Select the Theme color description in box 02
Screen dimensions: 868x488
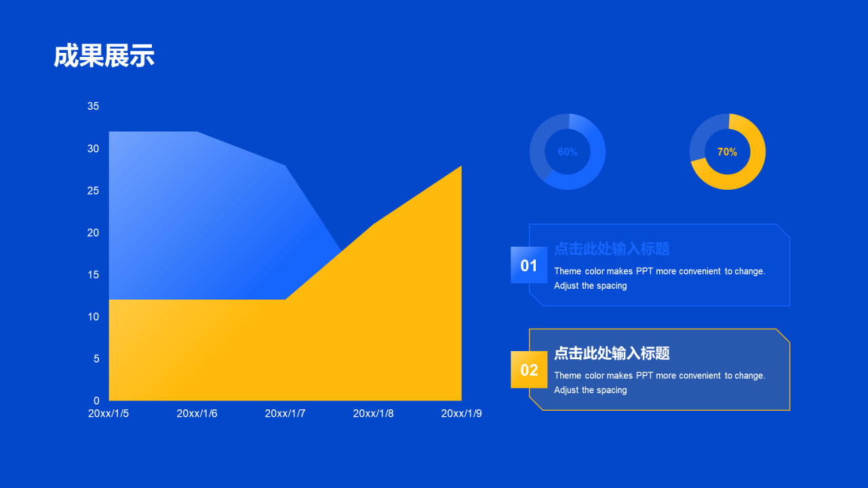pos(659,382)
